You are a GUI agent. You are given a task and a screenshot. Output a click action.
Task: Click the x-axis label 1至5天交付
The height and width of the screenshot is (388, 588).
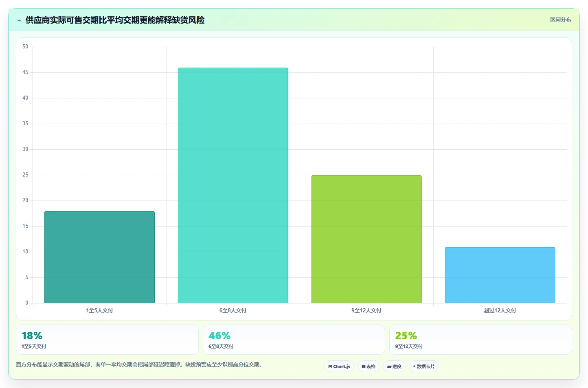click(99, 310)
